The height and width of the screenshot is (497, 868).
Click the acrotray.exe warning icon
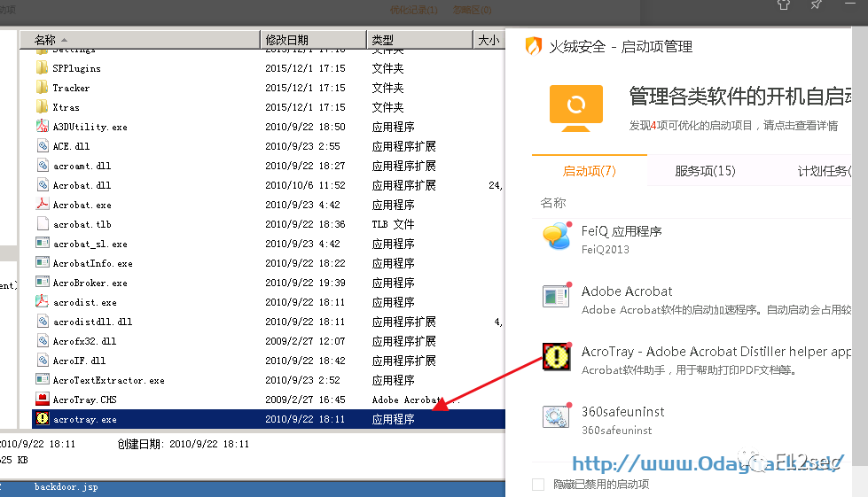point(42,419)
